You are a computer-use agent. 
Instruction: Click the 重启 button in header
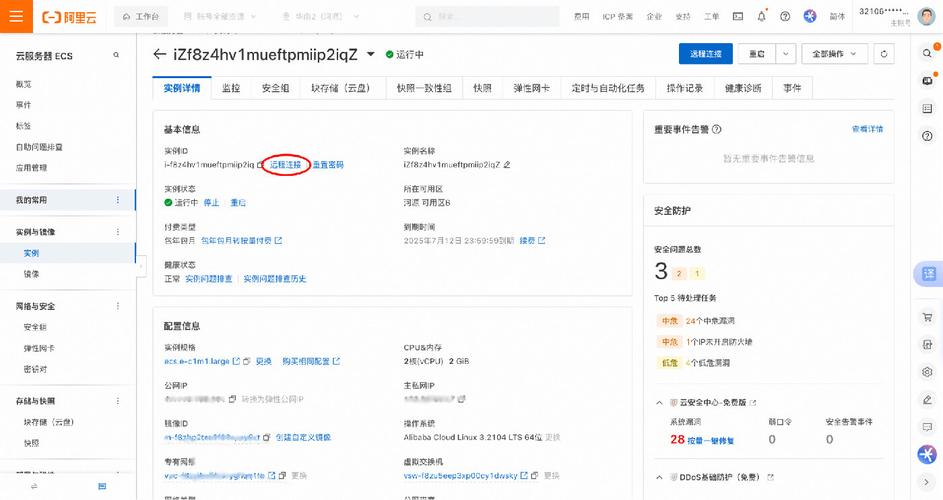(x=757, y=54)
